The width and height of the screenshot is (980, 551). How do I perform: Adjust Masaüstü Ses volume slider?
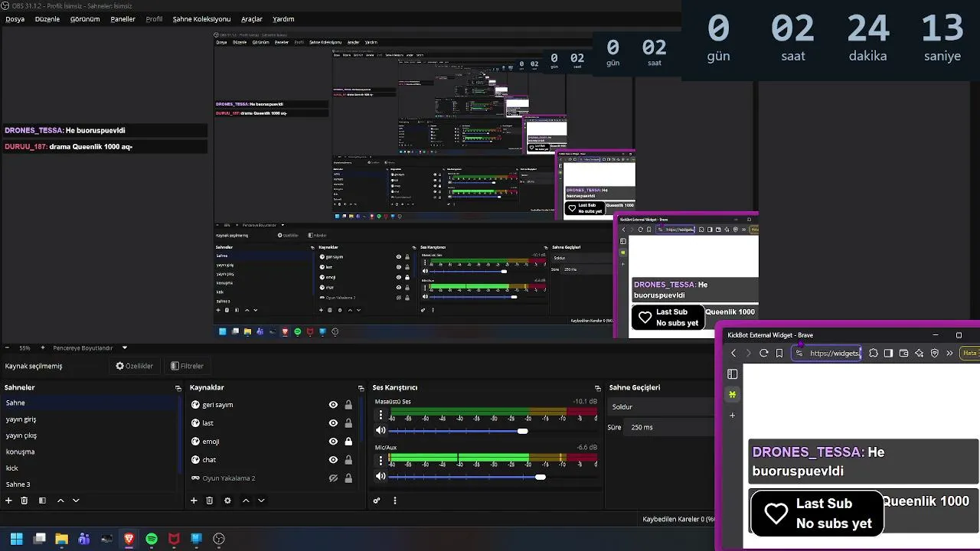(523, 431)
